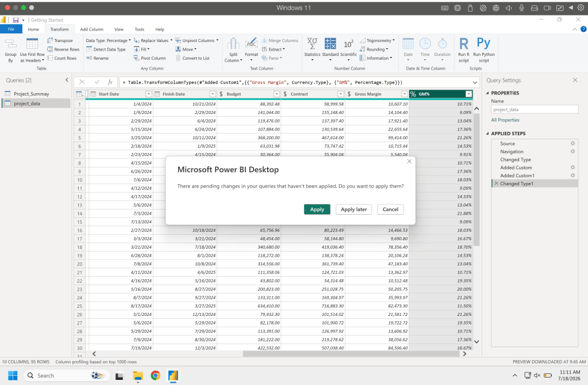Click the query Name input field

(x=535, y=109)
